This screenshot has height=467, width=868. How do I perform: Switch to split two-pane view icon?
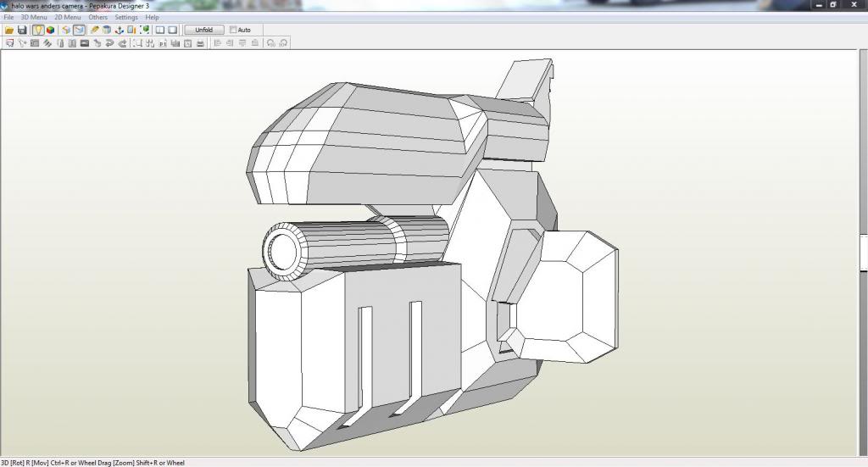[x=160, y=30]
